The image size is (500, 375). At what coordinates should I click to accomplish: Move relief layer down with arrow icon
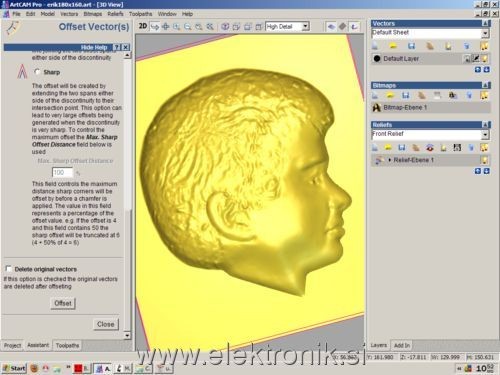(x=486, y=171)
